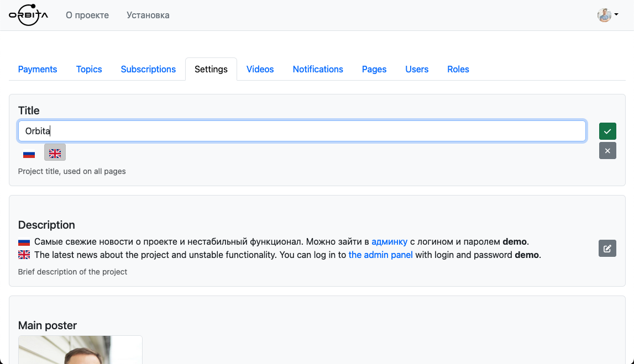Screen dimensions: 634x364
Task: Go to the Users tab
Action: (x=417, y=70)
